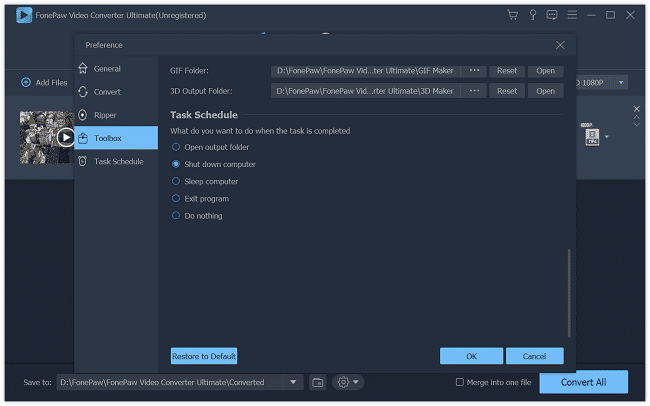Expand the Save to path dropdown

click(x=293, y=382)
